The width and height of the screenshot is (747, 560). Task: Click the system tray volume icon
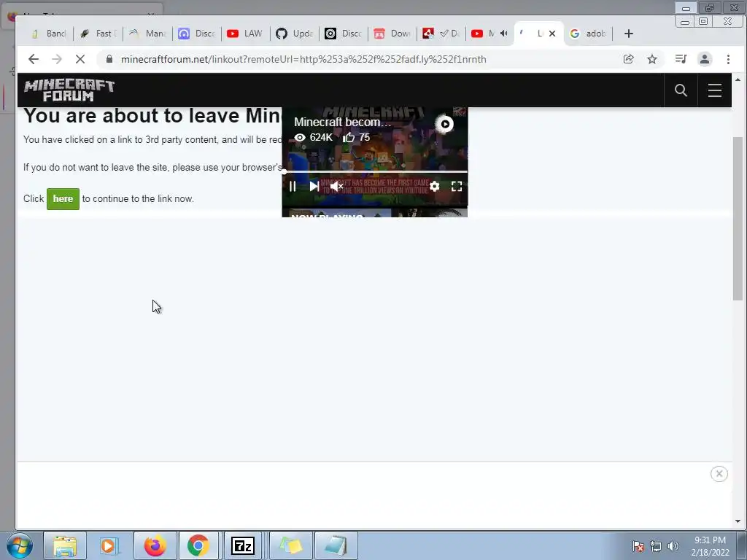coord(673,546)
